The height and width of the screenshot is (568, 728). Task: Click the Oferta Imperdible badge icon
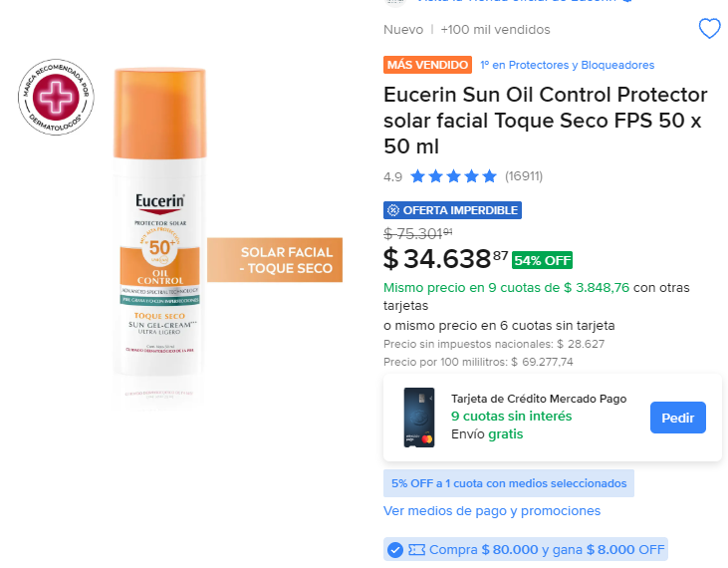tap(393, 210)
